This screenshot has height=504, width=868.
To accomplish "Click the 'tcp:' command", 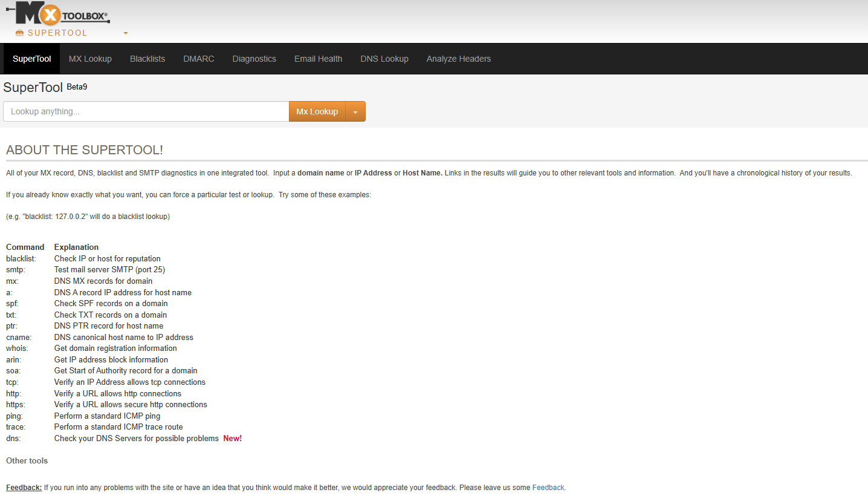I will (x=12, y=382).
